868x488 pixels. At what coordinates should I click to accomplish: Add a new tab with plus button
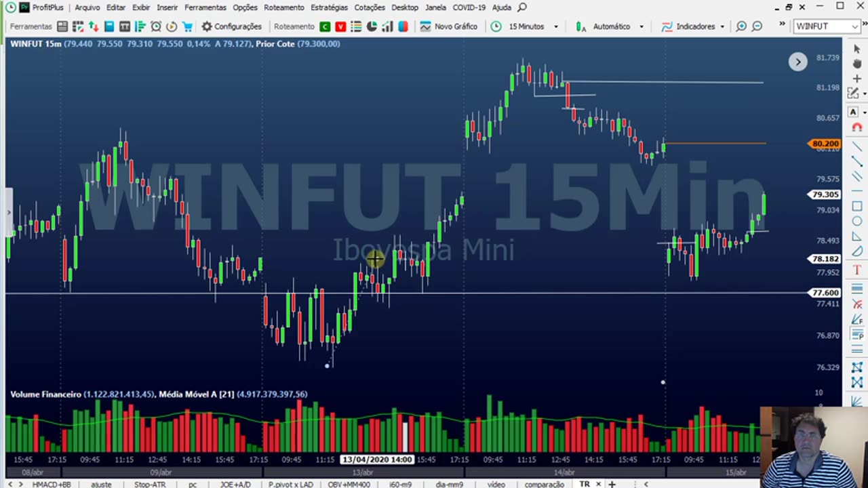(612, 484)
